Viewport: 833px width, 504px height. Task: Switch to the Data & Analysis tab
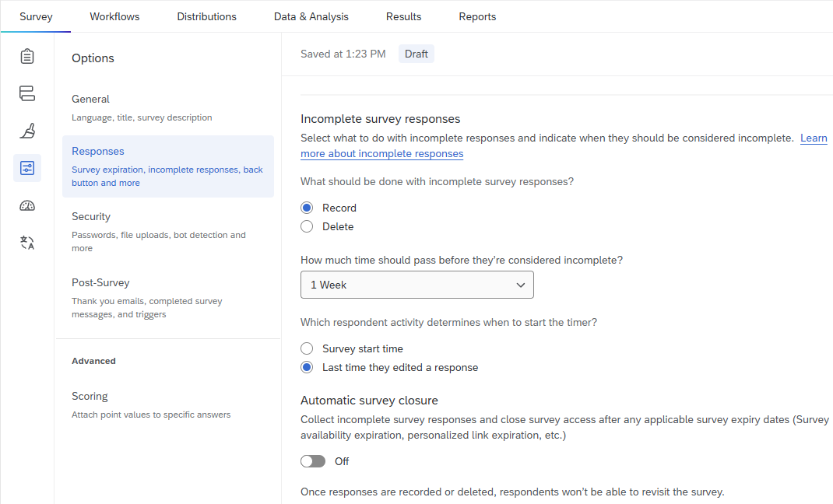click(311, 16)
